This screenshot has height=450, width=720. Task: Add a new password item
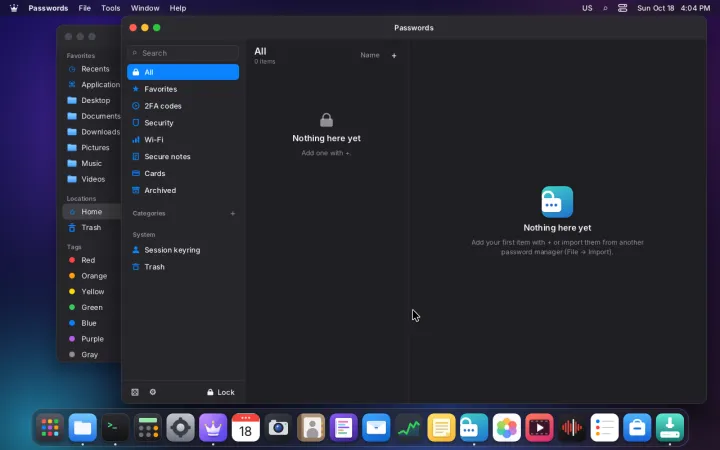coord(394,56)
